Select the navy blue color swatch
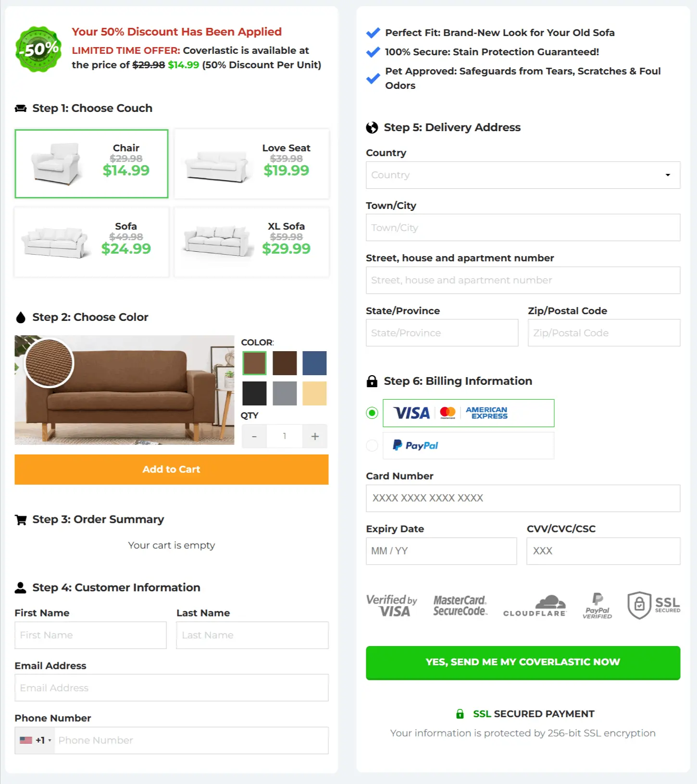 click(314, 363)
